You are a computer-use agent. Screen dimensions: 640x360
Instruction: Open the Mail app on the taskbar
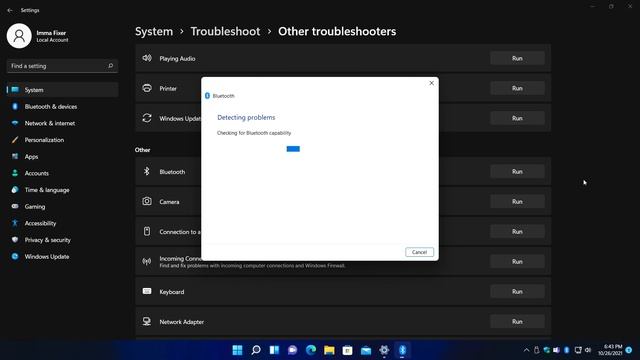click(x=366, y=350)
